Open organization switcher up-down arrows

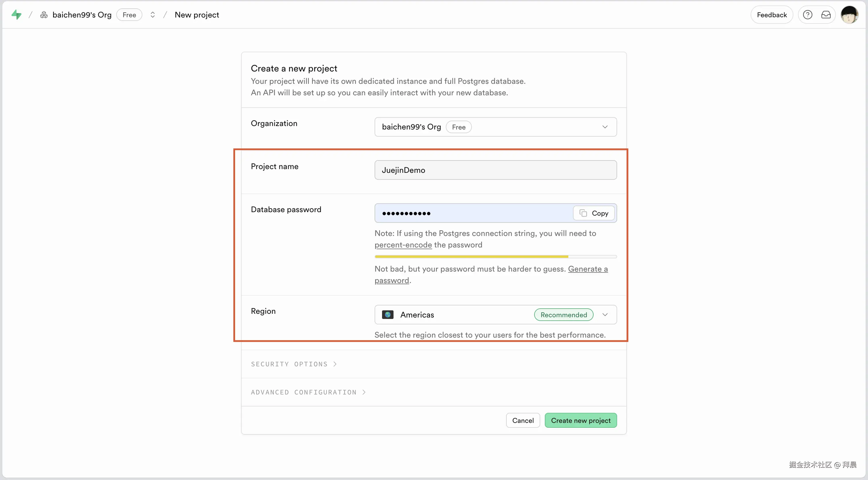[153, 14]
